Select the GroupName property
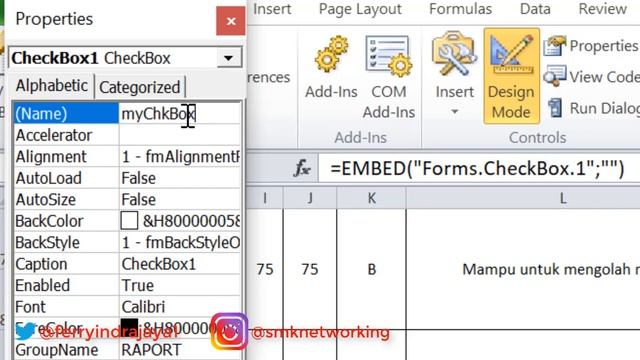This screenshot has height=360, width=640. click(x=66, y=350)
